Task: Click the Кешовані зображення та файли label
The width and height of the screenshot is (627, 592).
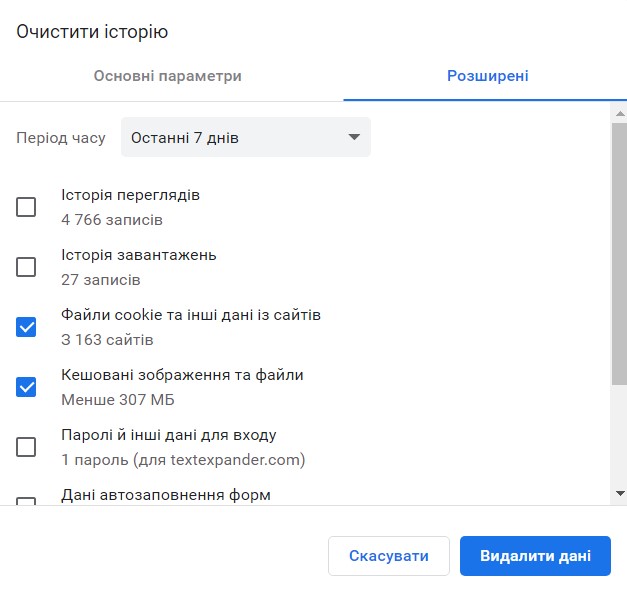Action: (x=182, y=375)
